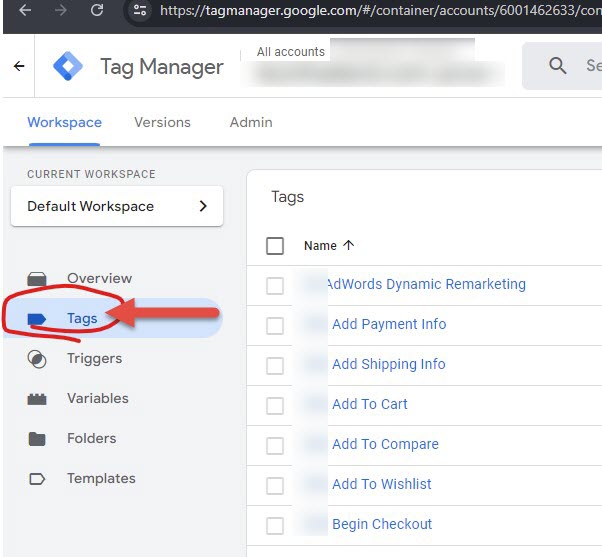Tick the select-all checkbox beside Name

(275, 246)
